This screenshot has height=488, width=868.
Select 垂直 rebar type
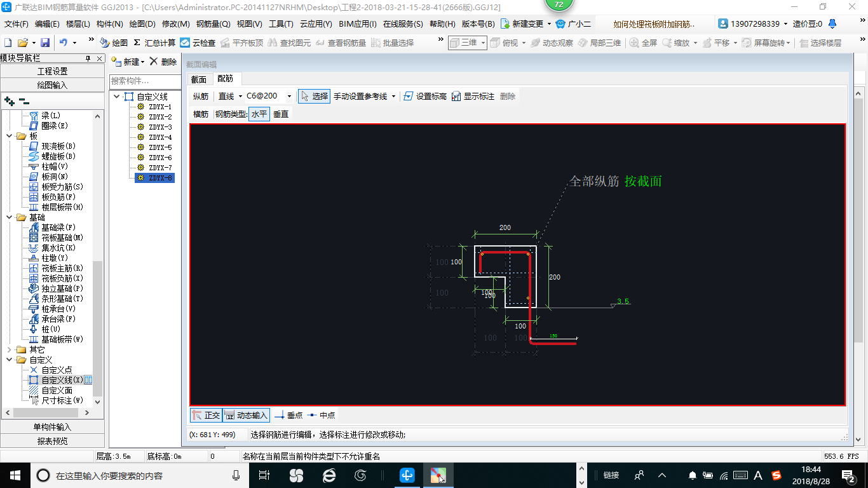(x=281, y=114)
